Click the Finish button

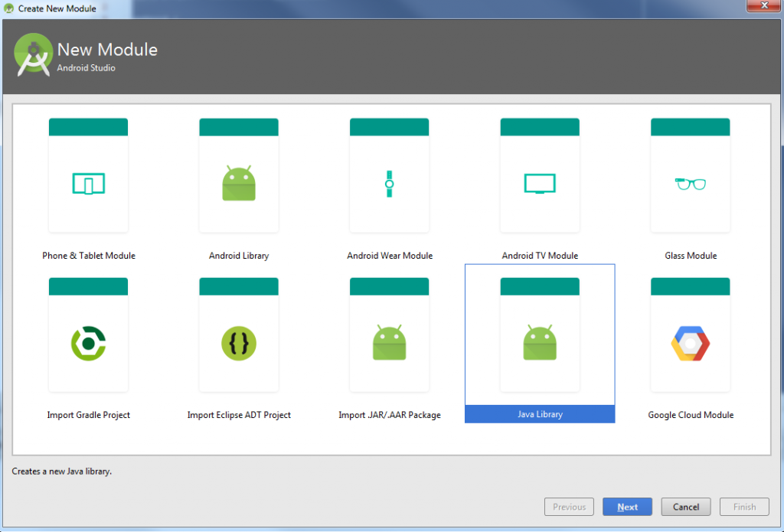(743, 507)
